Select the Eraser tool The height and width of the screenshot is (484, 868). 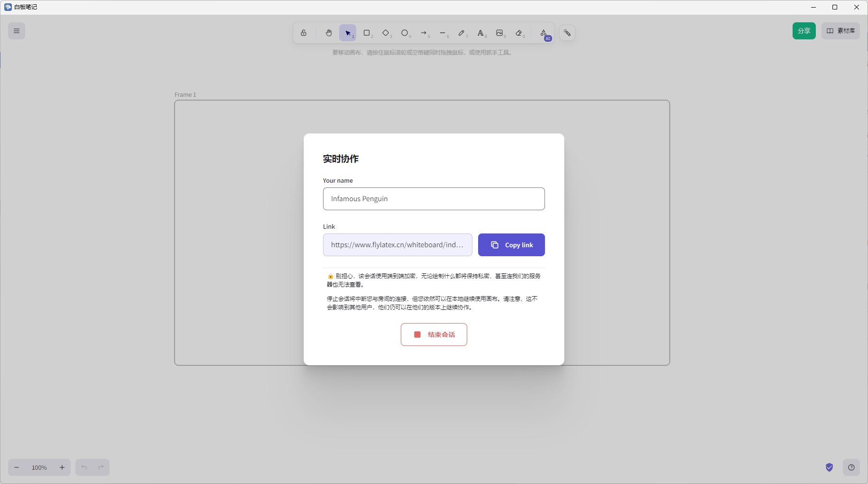(518, 33)
